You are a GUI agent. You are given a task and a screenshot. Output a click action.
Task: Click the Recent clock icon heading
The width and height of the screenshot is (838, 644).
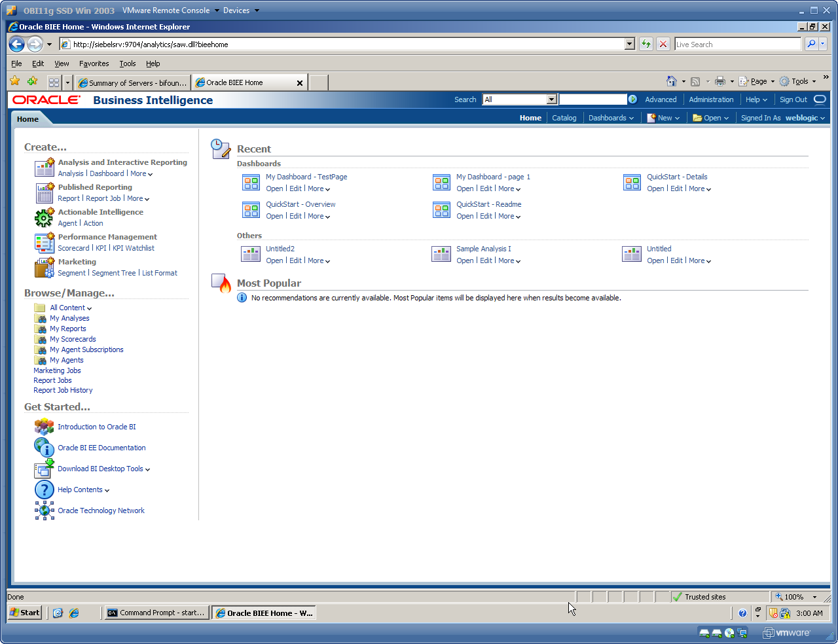click(x=221, y=149)
